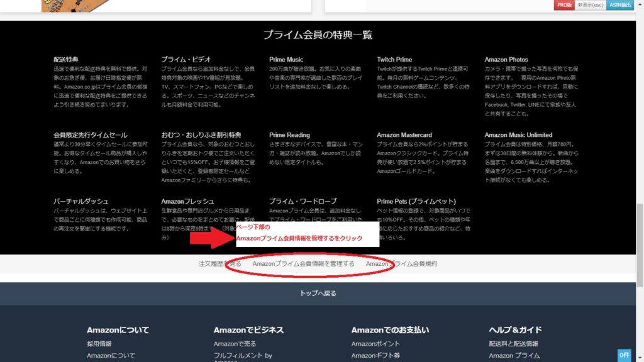
Task: Click the Prime Reading heading
Action: (x=289, y=135)
